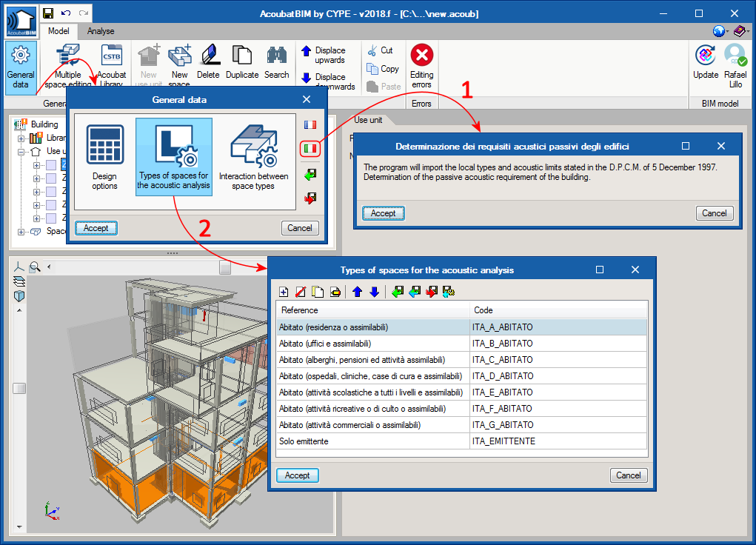This screenshot has width=756, height=545.
Task: Click the Reference column header
Action: click(372, 310)
